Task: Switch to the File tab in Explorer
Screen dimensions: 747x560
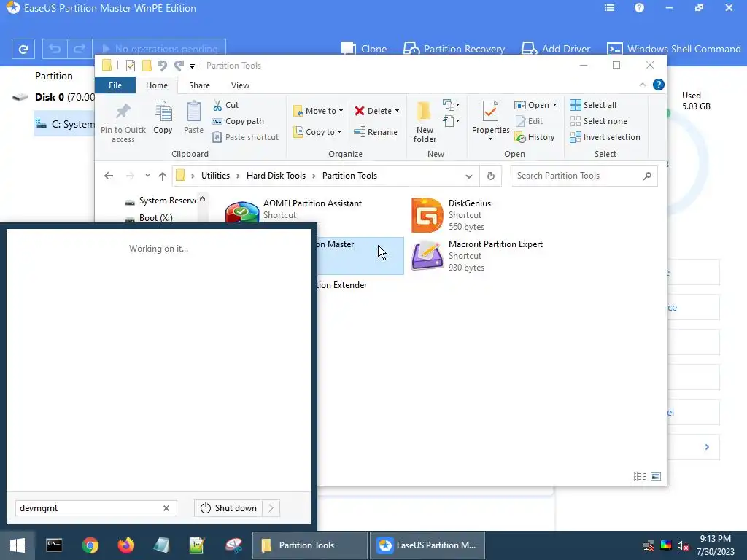Action: point(115,85)
